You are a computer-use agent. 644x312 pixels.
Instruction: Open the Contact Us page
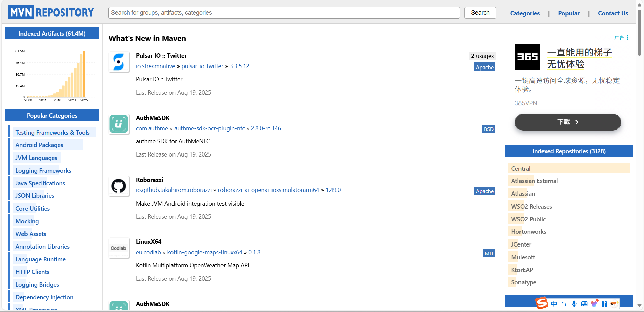pos(613,13)
